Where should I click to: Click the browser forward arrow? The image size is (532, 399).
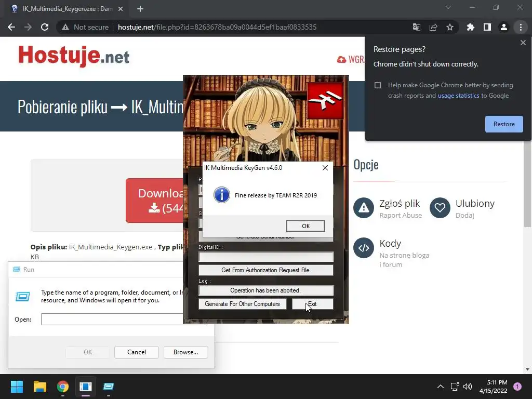tap(28, 27)
